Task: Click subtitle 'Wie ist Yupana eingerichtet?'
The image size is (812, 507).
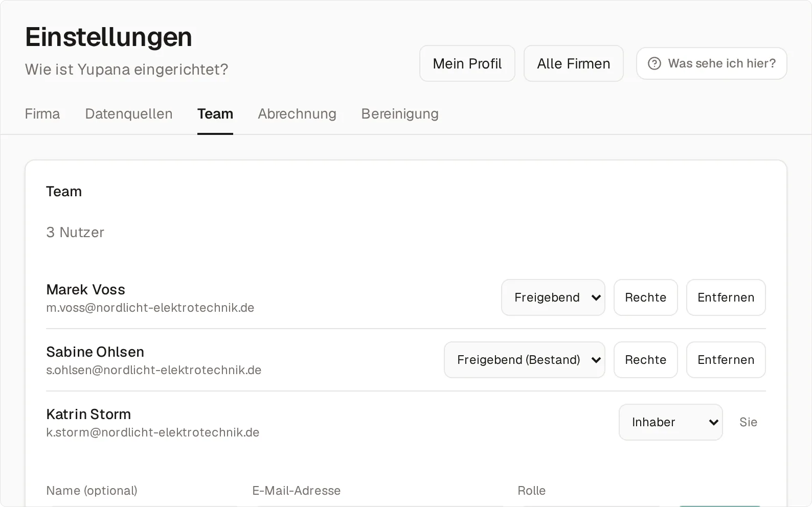Action: point(127,69)
